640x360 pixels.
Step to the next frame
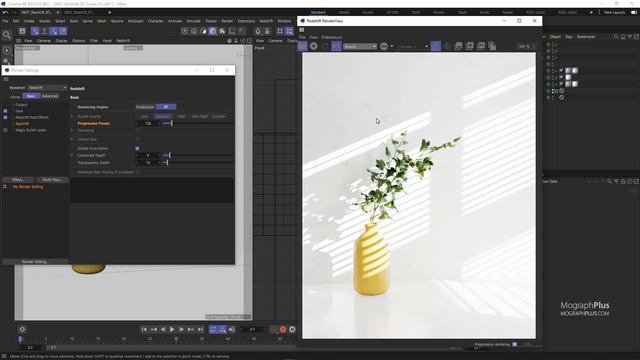click(x=181, y=329)
